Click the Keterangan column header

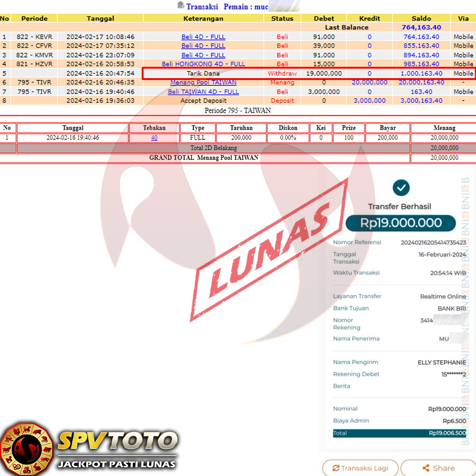tap(203, 19)
